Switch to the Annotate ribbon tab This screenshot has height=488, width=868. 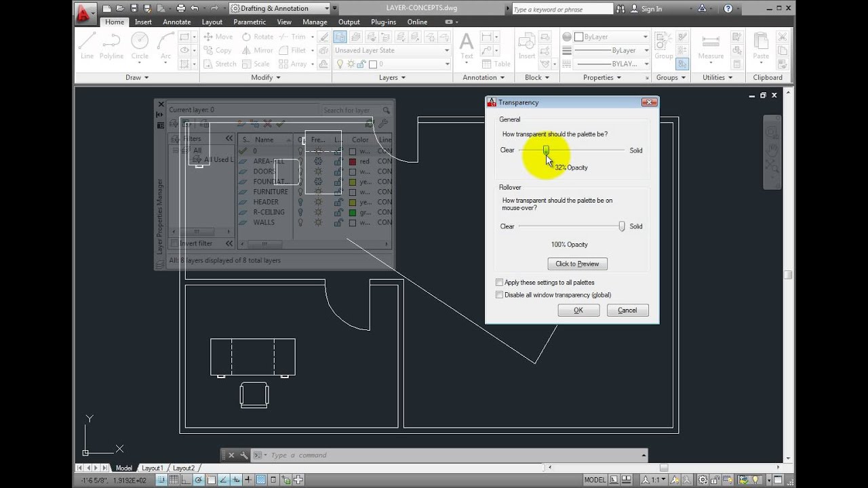[176, 22]
